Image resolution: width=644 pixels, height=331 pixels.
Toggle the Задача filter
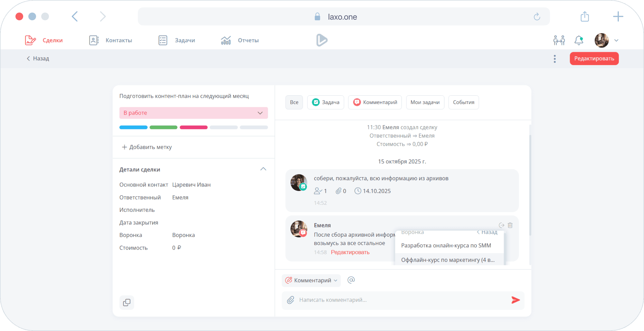click(x=326, y=102)
